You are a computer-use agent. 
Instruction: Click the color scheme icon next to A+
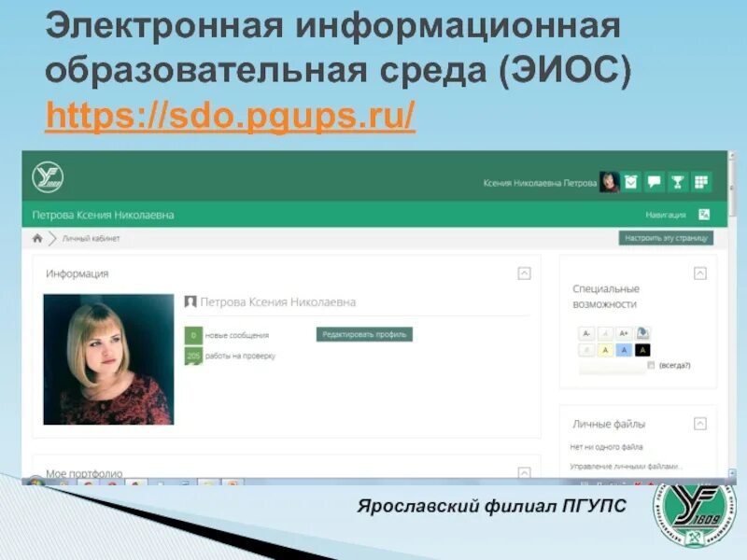tap(642, 333)
